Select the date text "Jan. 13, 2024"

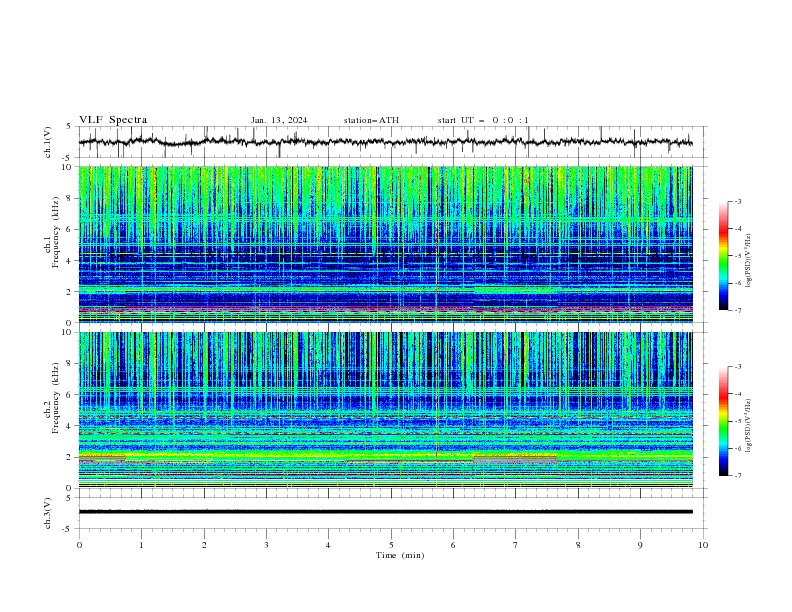tap(279, 120)
